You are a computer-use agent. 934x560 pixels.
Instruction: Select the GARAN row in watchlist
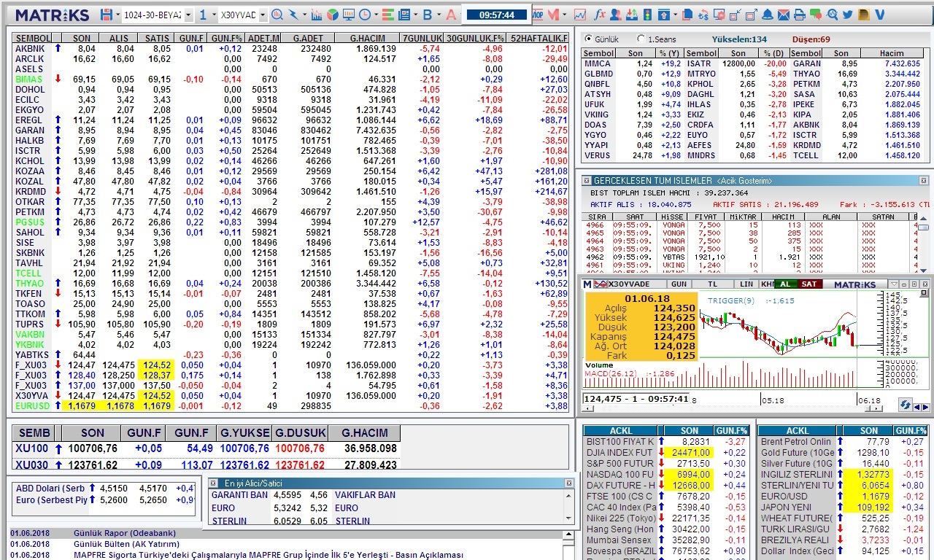tap(291, 130)
